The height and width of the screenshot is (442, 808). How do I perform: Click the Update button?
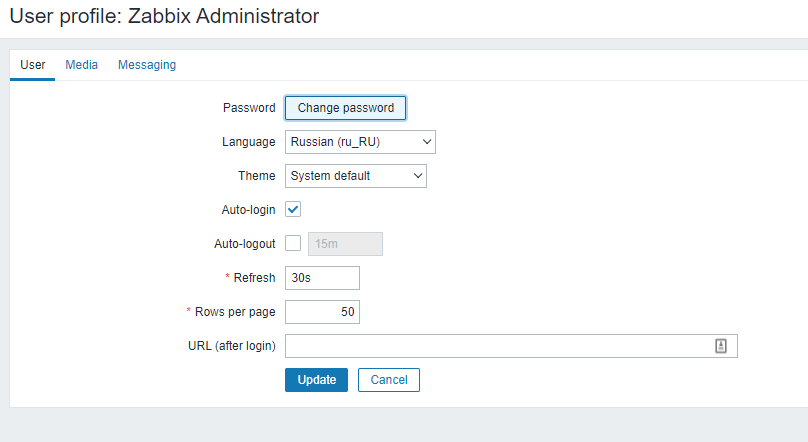(x=316, y=380)
